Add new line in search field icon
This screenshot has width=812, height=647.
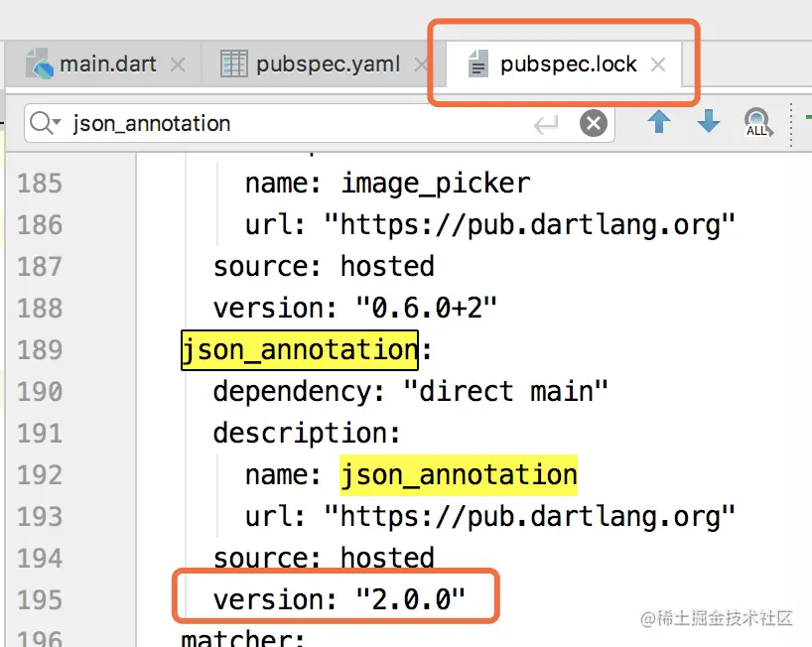click(x=546, y=124)
